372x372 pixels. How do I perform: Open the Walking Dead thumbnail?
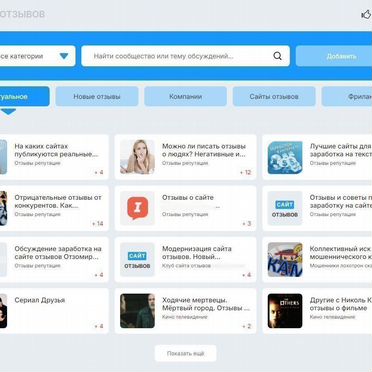(x=137, y=311)
